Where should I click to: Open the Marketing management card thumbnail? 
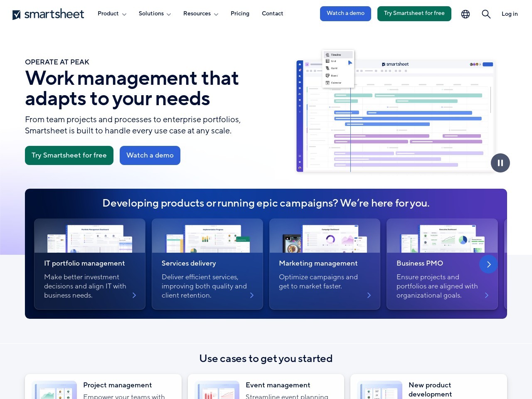325,236
